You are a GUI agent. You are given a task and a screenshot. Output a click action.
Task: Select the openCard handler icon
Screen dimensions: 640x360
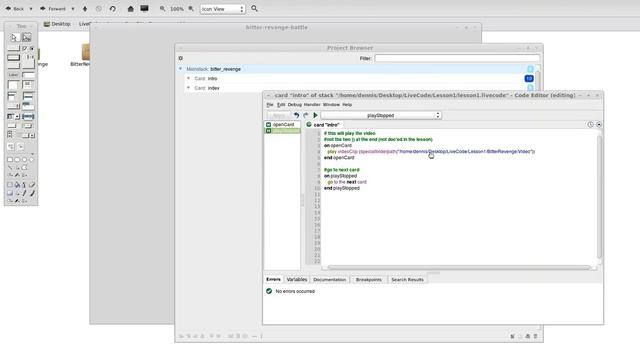point(268,124)
